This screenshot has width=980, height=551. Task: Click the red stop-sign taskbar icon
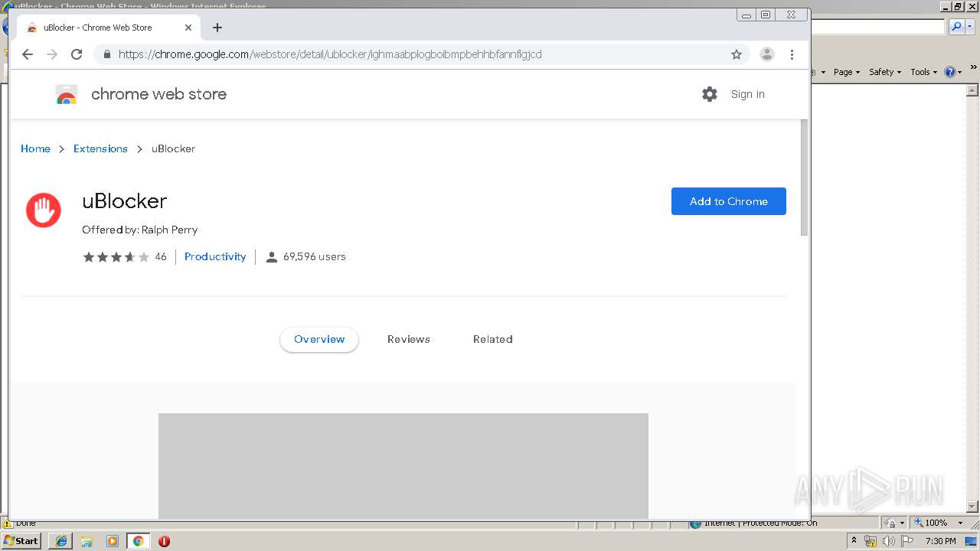[x=164, y=541]
